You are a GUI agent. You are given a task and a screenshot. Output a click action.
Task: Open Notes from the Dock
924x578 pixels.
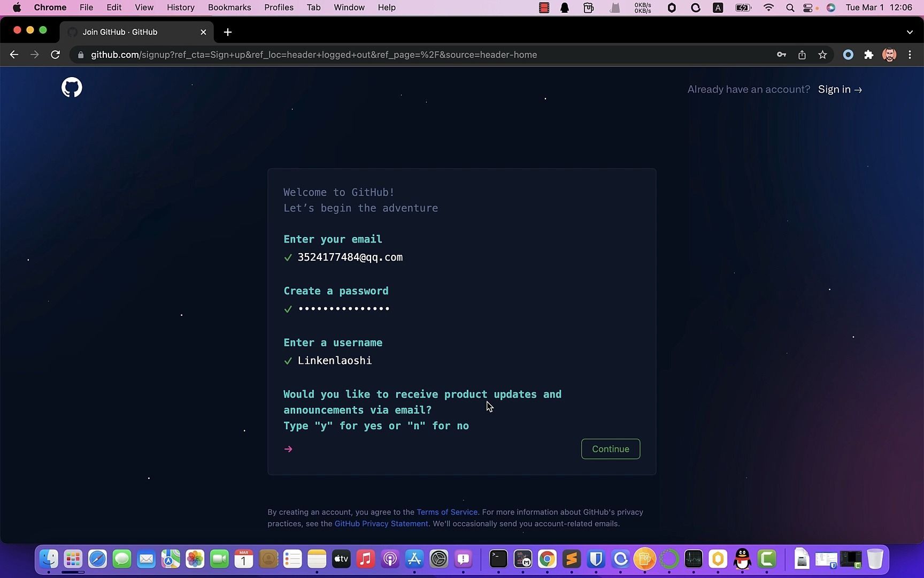[317, 559]
